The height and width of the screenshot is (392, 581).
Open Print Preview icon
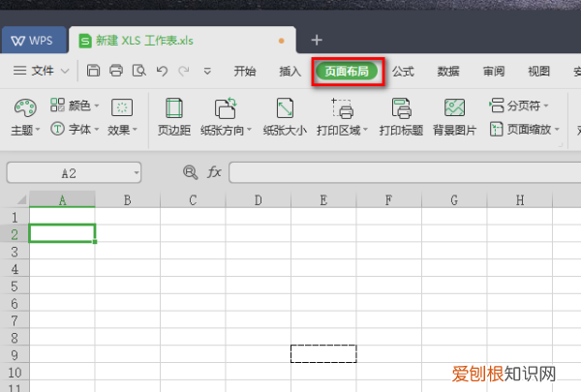point(138,71)
